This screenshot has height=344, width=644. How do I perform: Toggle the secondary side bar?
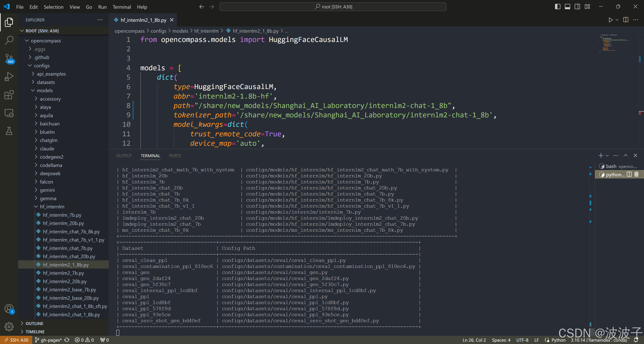click(577, 7)
